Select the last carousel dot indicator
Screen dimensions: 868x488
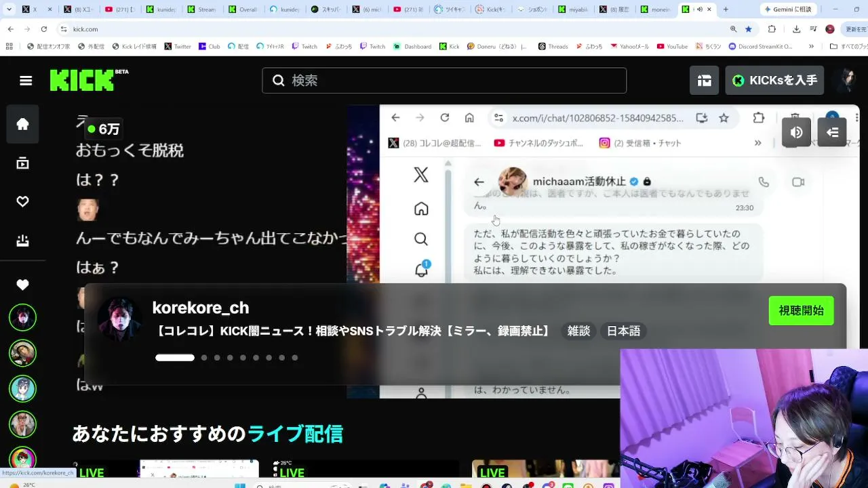[x=295, y=358]
